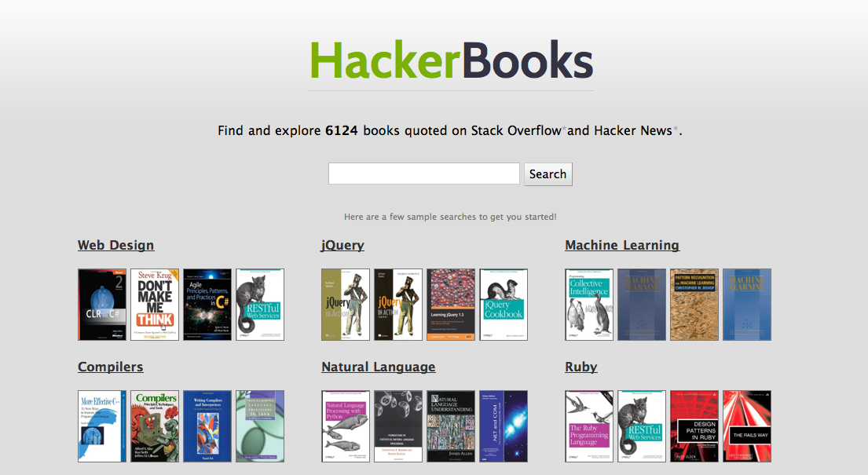Open the Learning jQuery 1.3 book cover
This screenshot has height=475, width=868.
(x=451, y=305)
